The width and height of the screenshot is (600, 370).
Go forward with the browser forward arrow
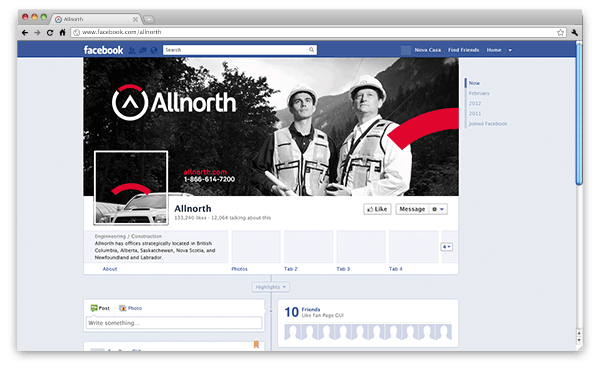(x=37, y=33)
